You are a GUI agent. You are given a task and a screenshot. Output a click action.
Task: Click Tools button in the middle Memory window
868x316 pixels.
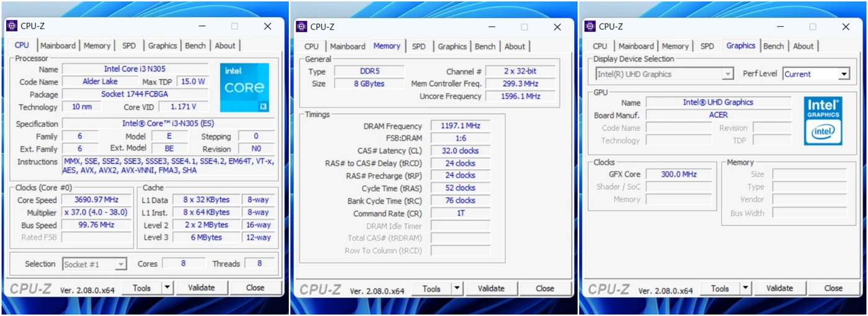(x=432, y=288)
